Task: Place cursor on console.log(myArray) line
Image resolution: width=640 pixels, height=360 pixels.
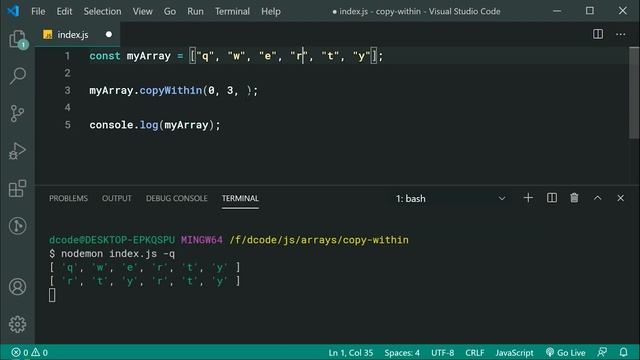Action: pyautogui.click(x=155, y=125)
